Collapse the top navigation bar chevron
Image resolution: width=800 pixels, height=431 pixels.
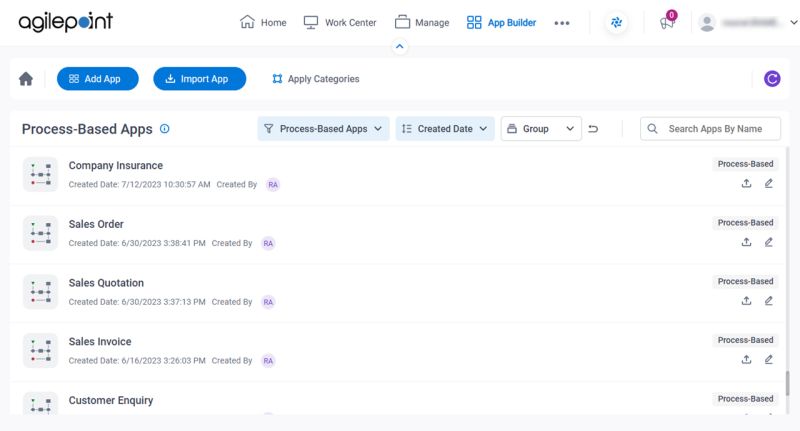pos(399,46)
